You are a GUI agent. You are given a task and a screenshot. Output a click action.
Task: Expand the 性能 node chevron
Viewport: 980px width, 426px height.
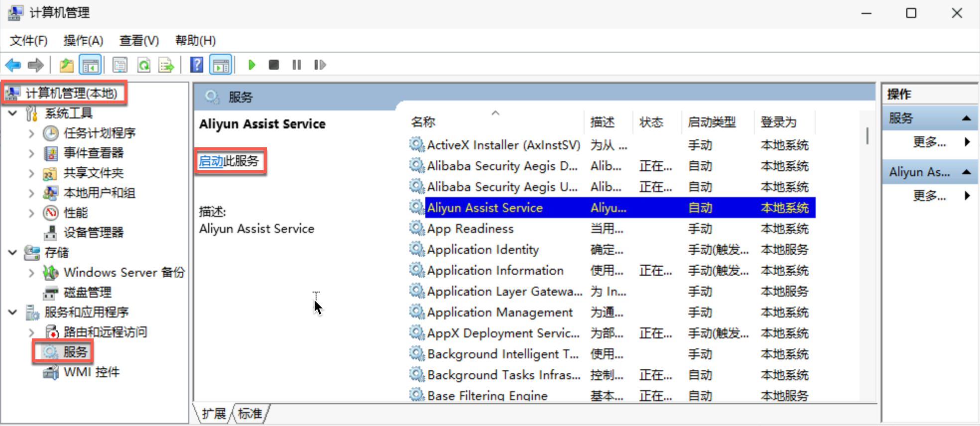tap(31, 213)
